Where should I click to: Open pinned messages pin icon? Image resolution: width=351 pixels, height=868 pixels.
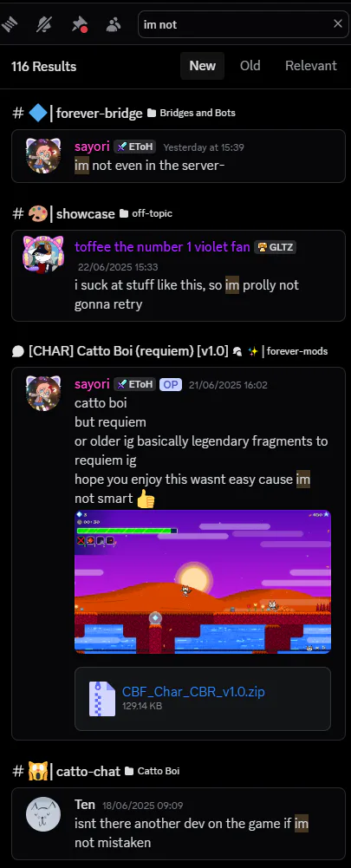[x=79, y=23]
